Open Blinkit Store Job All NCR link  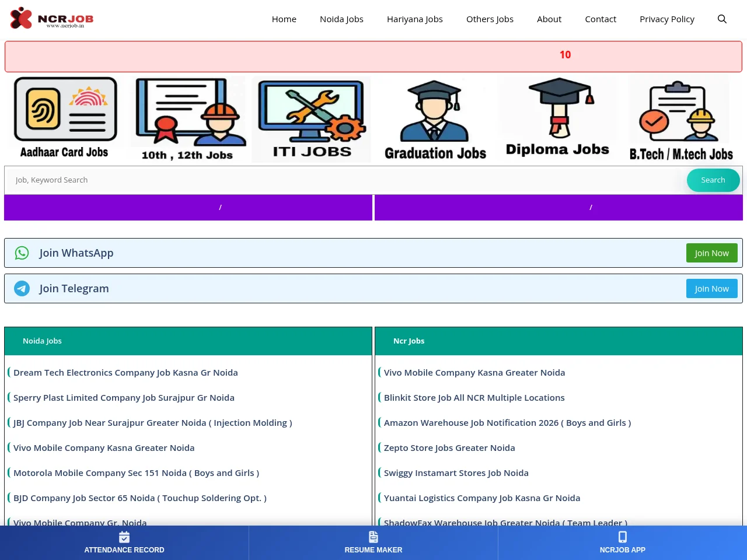point(474,397)
